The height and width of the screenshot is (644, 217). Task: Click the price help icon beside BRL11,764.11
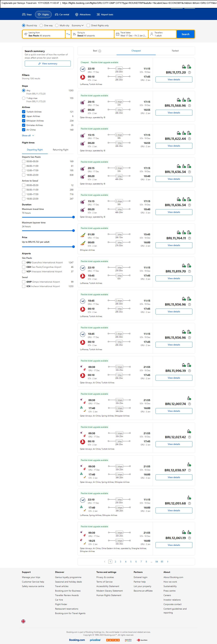tap(189, 238)
